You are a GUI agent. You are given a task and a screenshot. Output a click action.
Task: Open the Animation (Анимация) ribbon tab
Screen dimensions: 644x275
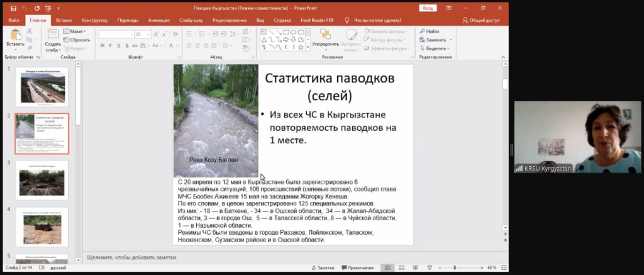[x=158, y=20]
